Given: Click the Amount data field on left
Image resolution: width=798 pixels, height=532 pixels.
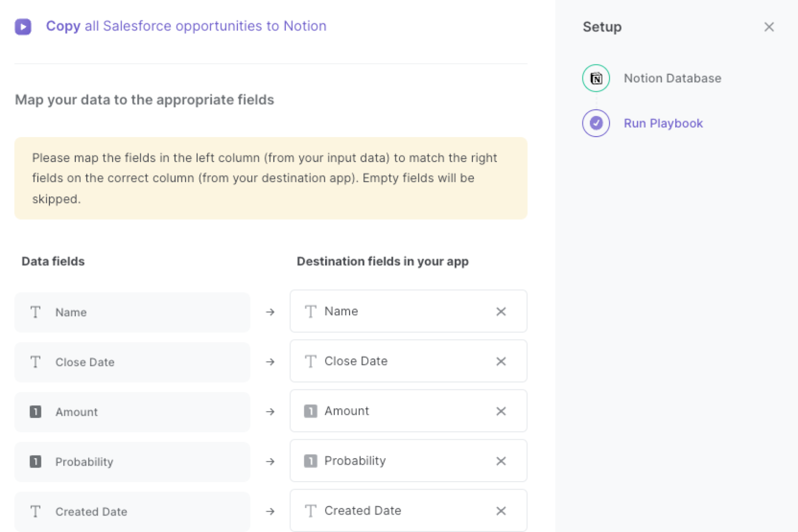Looking at the screenshot, I should [x=132, y=412].
